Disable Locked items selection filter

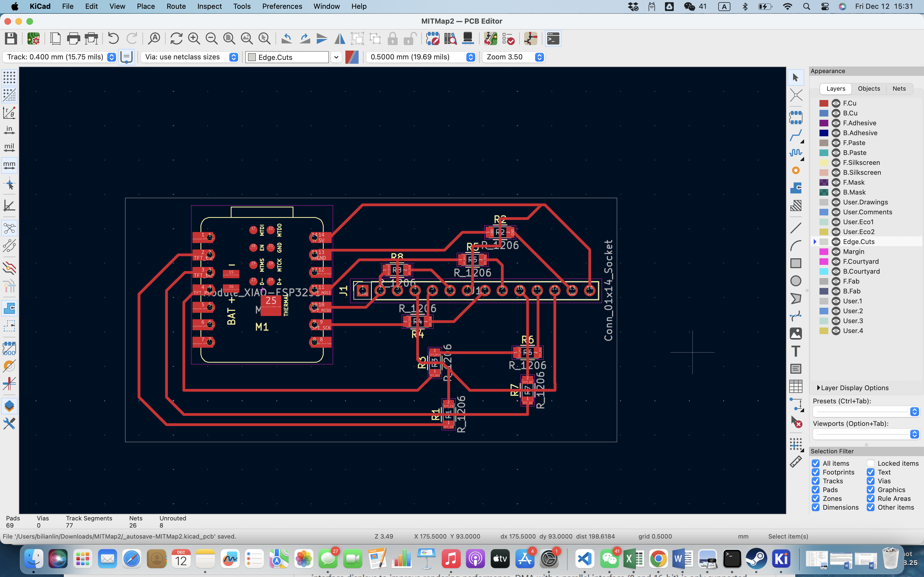[871, 463]
